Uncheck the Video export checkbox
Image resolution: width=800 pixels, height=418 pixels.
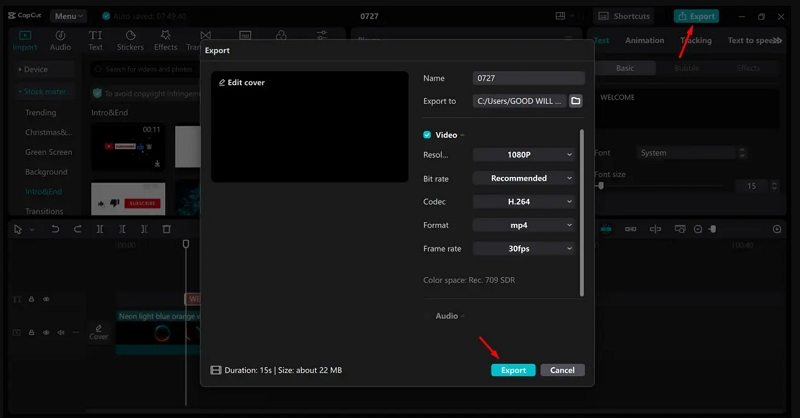pos(427,135)
